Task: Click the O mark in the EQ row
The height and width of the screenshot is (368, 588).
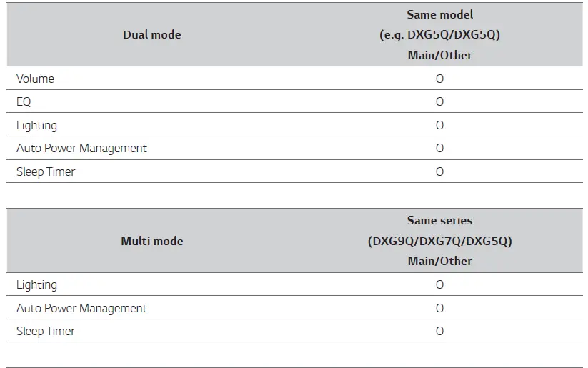Action: tap(439, 101)
